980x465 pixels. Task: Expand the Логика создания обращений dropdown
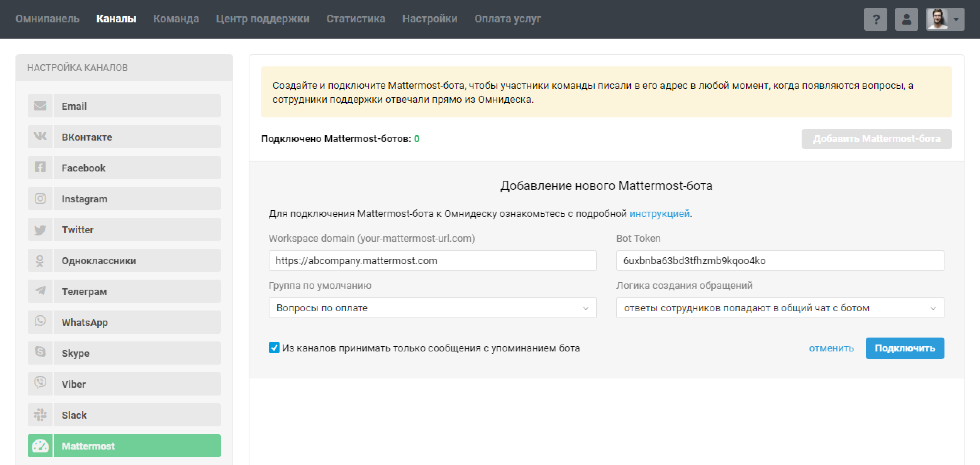click(780, 308)
